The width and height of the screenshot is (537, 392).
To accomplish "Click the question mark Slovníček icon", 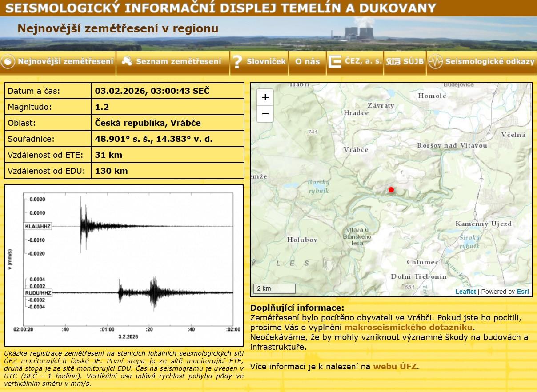I will point(237,62).
